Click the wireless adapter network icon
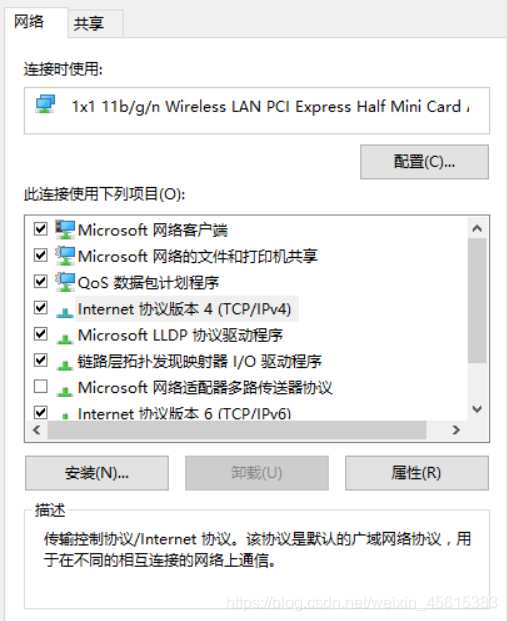Viewport: 507px width, 621px height. pyautogui.click(x=46, y=104)
